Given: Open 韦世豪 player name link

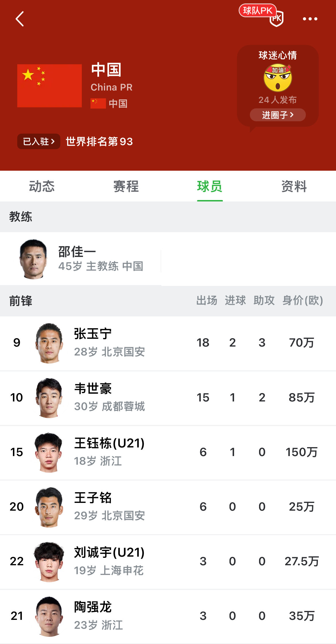Looking at the screenshot, I should point(93,389).
